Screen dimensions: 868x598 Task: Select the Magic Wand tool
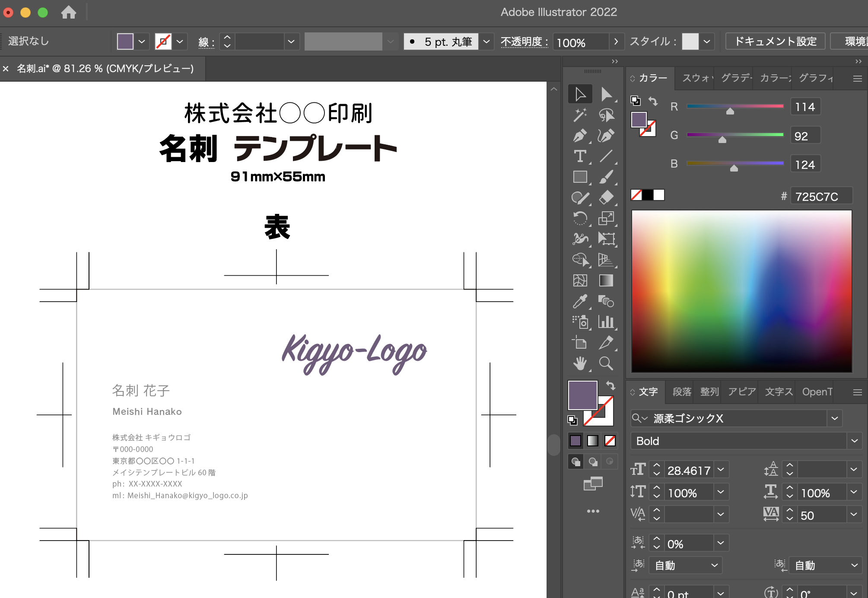coord(580,115)
